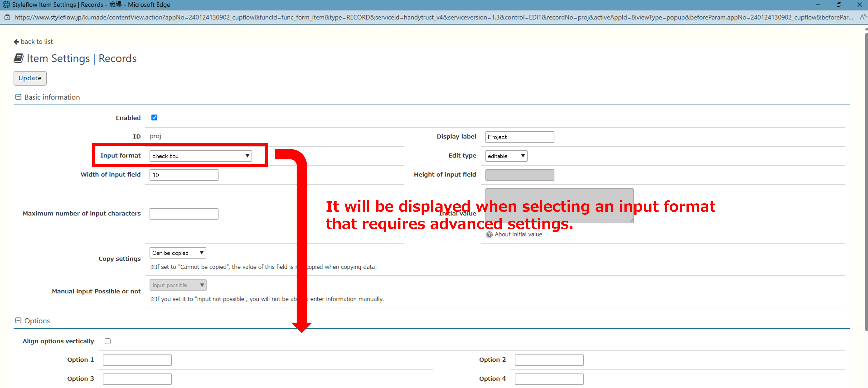Image resolution: width=868 pixels, height=388 pixels.
Task: Click the Display label field
Action: coord(520,137)
